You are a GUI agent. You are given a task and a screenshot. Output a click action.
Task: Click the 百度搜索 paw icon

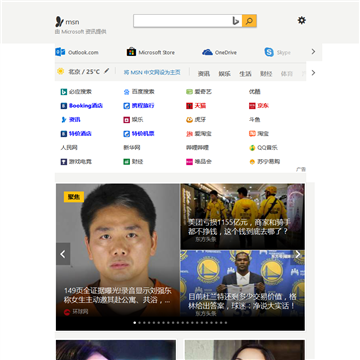pos(126,92)
